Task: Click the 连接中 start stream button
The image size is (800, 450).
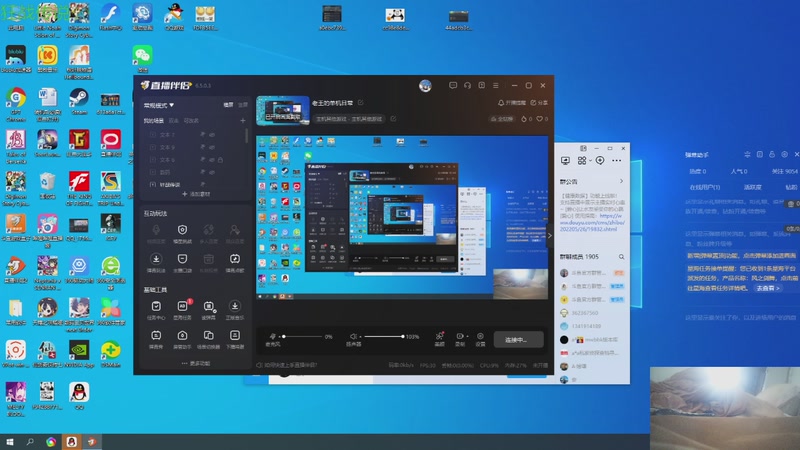Action: pyautogui.click(x=518, y=339)
